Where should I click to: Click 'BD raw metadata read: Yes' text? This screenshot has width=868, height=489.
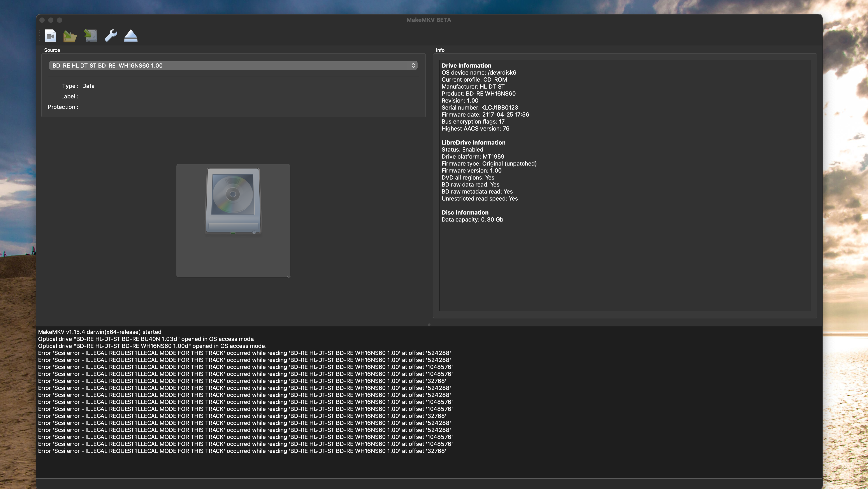[477, 192]
